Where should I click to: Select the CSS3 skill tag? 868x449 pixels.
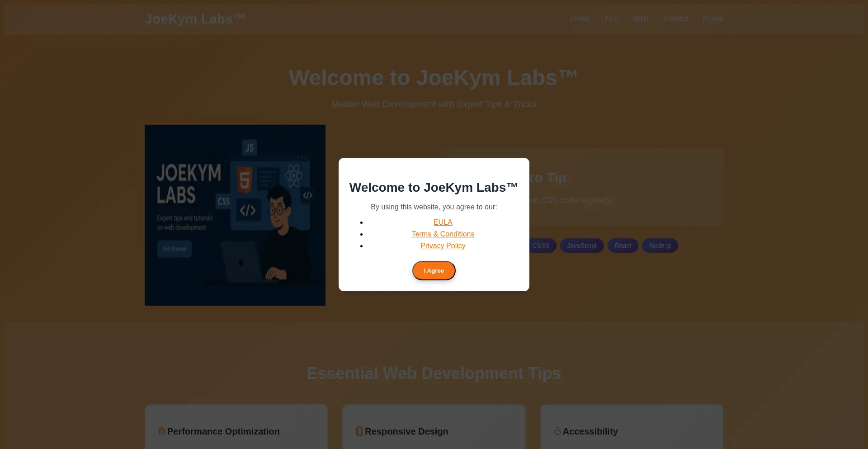click(542, 246)
